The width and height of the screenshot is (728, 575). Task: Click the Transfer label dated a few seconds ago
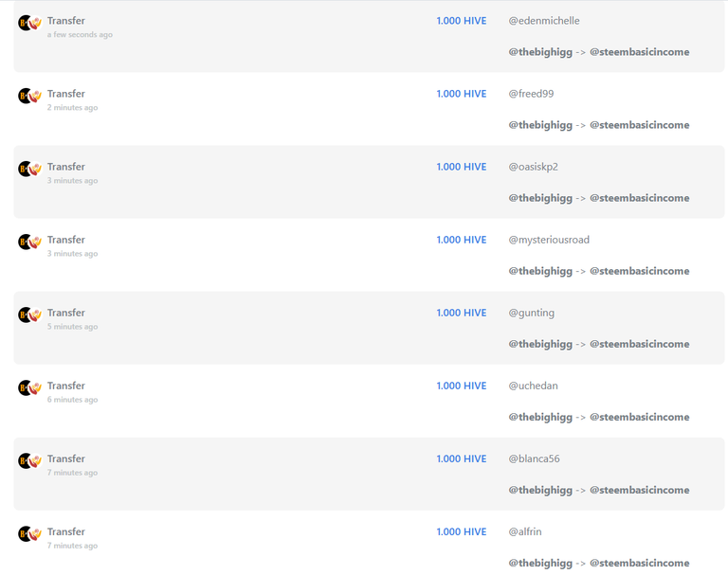66,21
